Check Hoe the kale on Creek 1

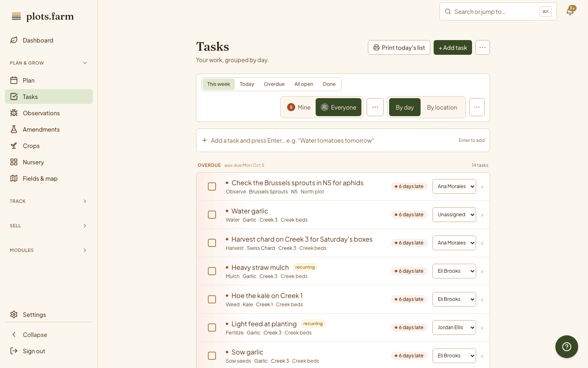pos(212,299)
